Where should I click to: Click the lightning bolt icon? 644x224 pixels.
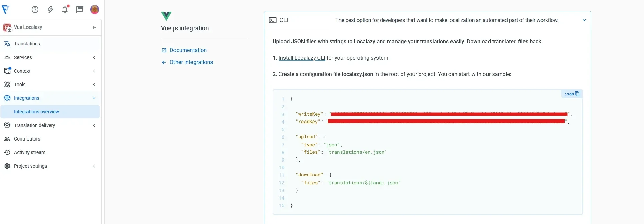[x=50, y=10]
